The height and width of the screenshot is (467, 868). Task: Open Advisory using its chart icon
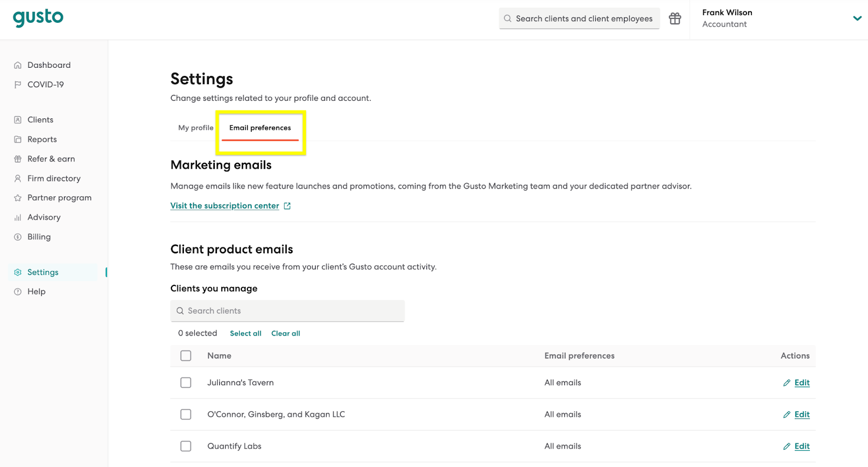click(x=18, y=217)
